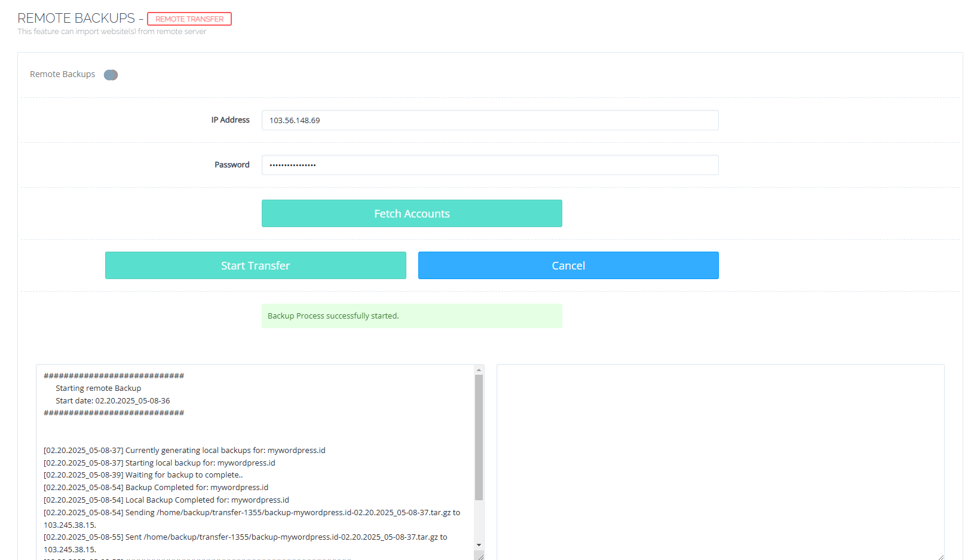980x560 pixels.
Task: Click the success message Backup Process successfully started
Action: (412, 316)
